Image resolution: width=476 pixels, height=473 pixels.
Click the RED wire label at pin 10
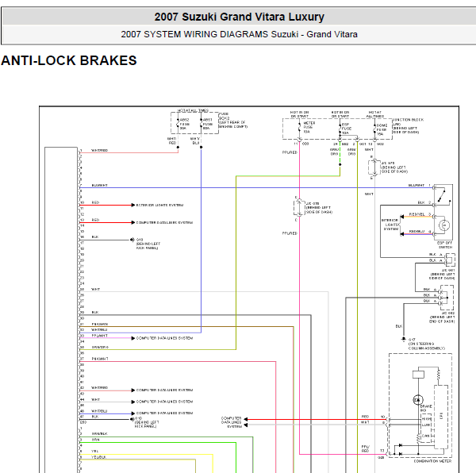(x=95, y=202)
